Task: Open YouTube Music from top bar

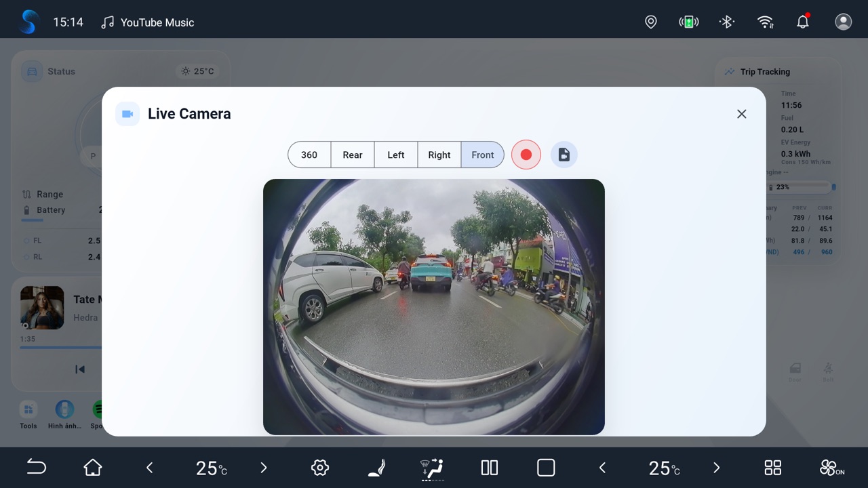Action: pyautogui.click(x=148, y=22)
